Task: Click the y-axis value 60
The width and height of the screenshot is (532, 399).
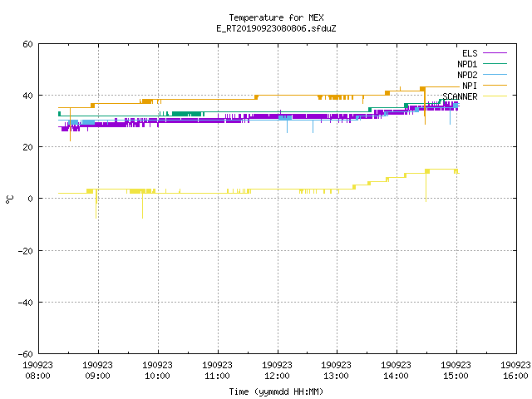Action: coord(27,44)
